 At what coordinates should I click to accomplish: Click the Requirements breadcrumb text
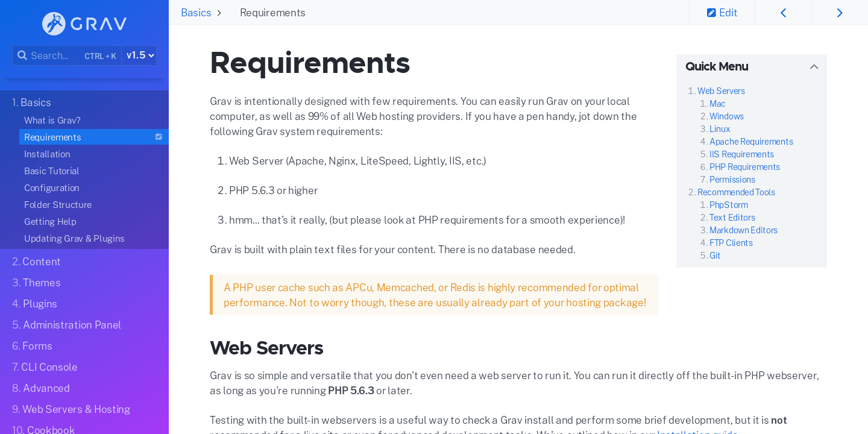click(x=272, y=13)
